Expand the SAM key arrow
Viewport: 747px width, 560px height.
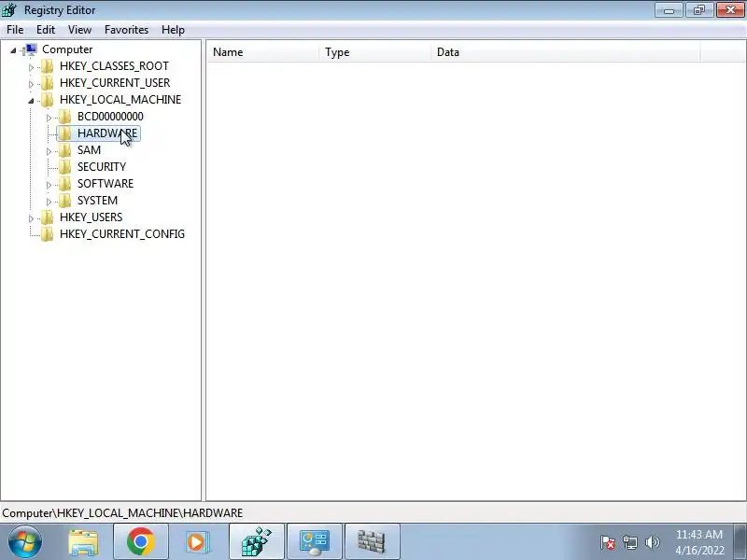tap(49, 151)
